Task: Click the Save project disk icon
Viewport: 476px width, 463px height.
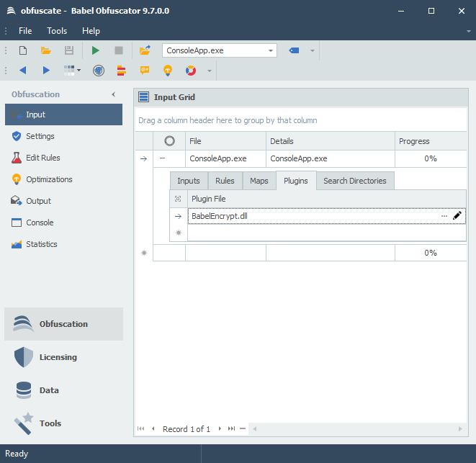Action: 69,50
